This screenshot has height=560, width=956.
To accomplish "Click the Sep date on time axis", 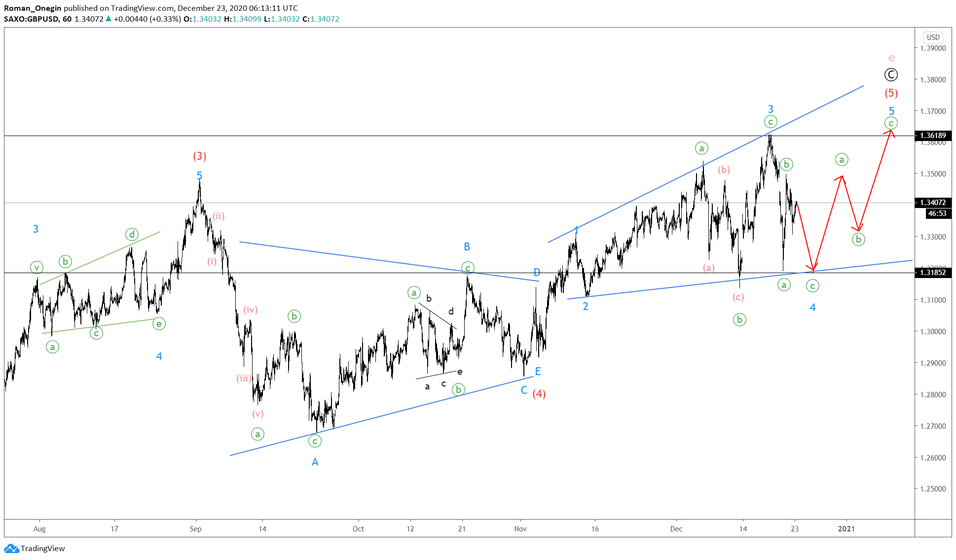I will 195,529.
